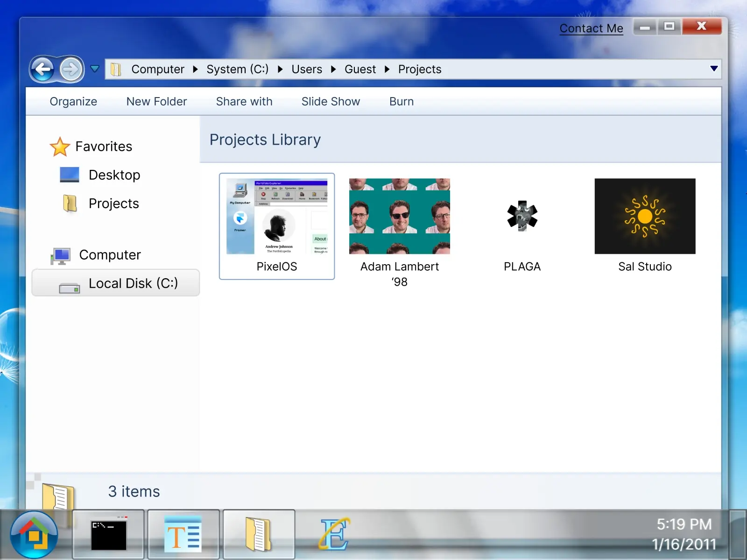Expand the arrow after System (C:)
The width and height of the screenshot is (747, 560).
pyautogui.click(x=280, y=69)
